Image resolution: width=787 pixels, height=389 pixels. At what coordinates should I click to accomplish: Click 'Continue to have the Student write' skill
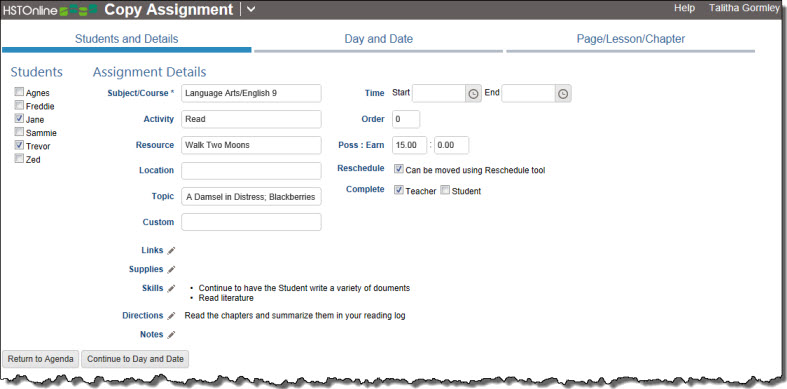point(304,289)
